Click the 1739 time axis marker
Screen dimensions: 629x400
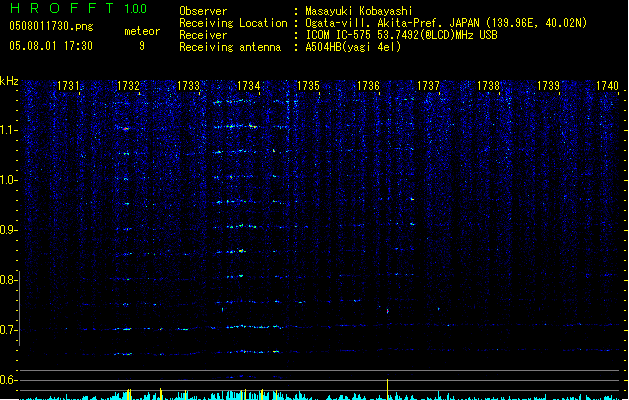(x=548, y=86)
